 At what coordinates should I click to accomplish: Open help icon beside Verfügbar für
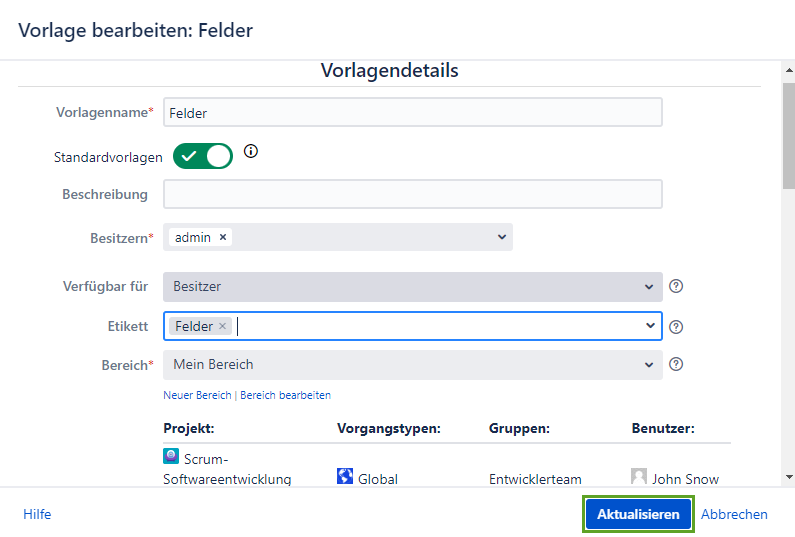click(x=676, y=286)
